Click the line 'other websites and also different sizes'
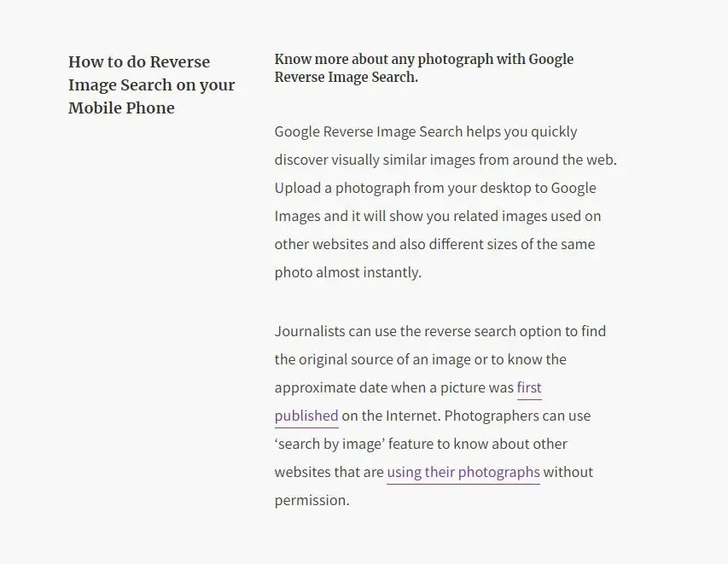The height and width of the screenshot is (564, 728). pyautogui.click(x=435, y=244)
